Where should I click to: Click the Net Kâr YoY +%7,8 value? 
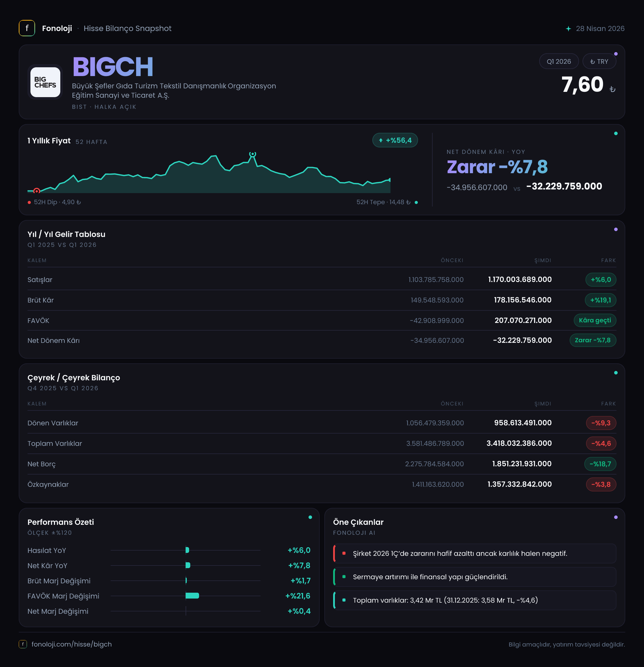(x=299, y=565)
